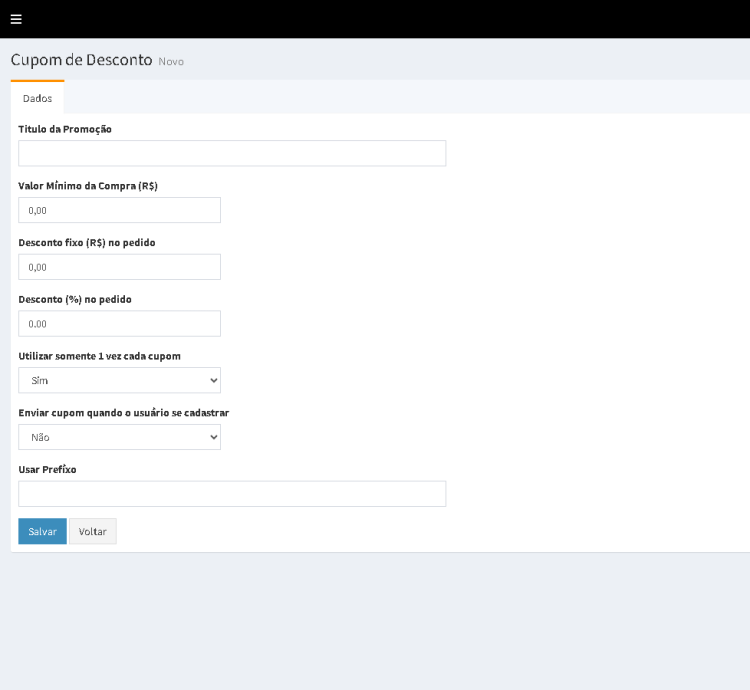Click the 'Desconto fixo (R$) no pedido' label

tap(87, 242)
